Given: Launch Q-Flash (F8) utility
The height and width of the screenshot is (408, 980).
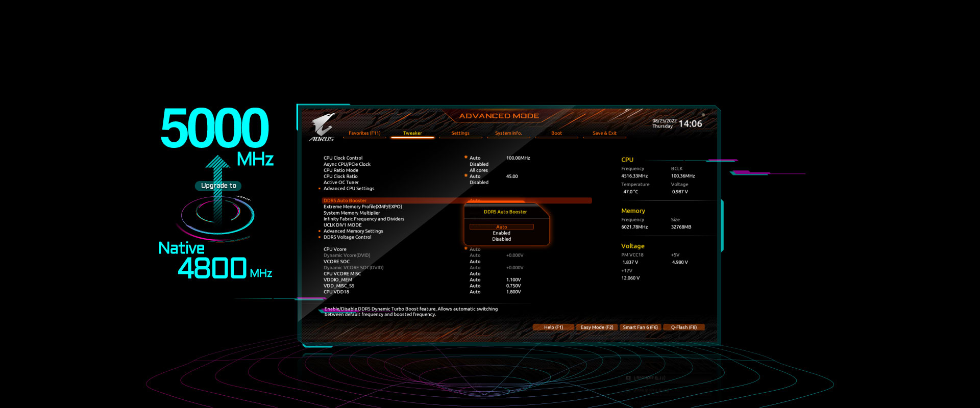Looking at the screenshot, I should pos(683,327).
